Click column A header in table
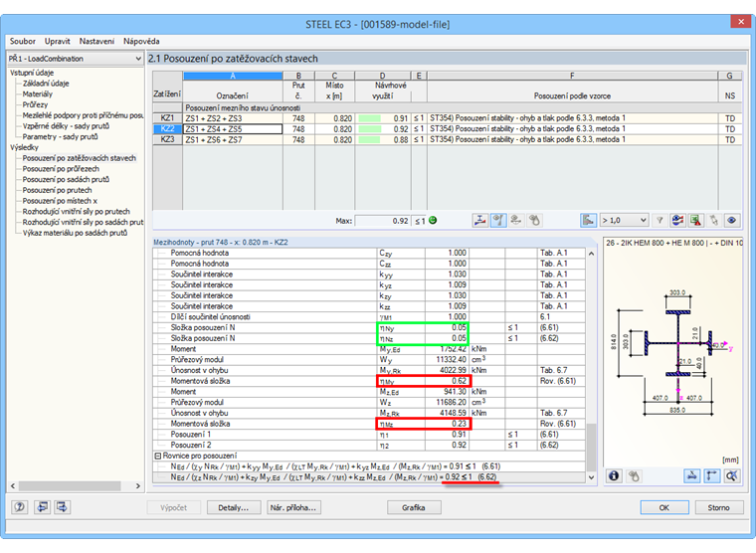 (233, 76)
